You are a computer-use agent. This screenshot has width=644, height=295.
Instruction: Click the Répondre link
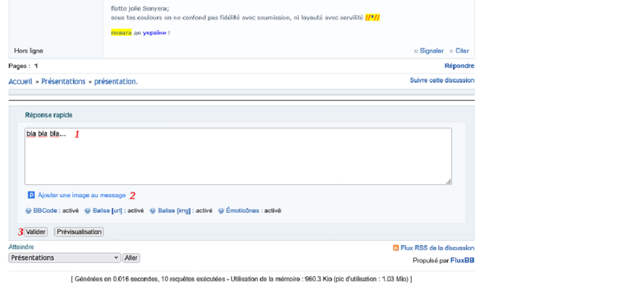point(459,66)
